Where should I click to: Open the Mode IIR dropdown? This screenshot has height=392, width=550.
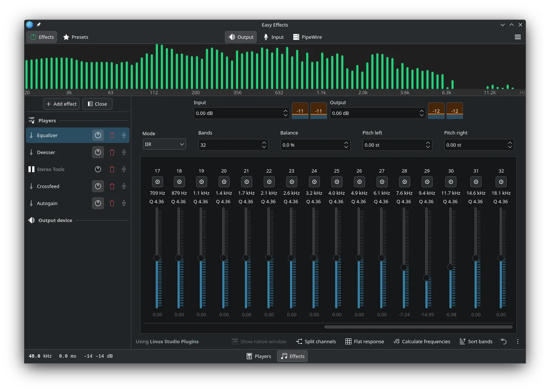164,144
